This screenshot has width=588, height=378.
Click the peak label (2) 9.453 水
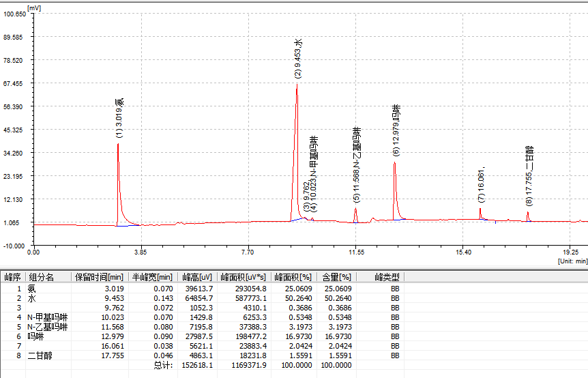pos(298,58)
